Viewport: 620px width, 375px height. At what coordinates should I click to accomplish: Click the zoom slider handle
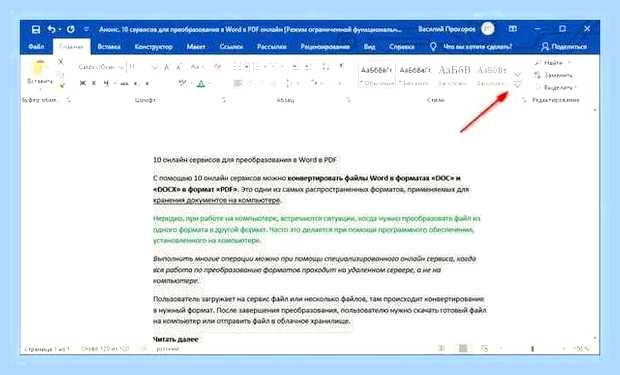[x=533, y=349]
